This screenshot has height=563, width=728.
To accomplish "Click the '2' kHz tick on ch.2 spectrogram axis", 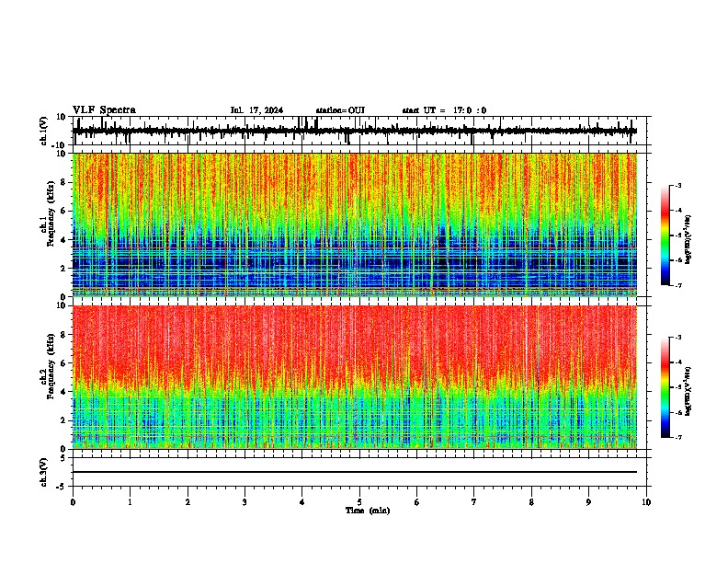I will click(63, 420).
